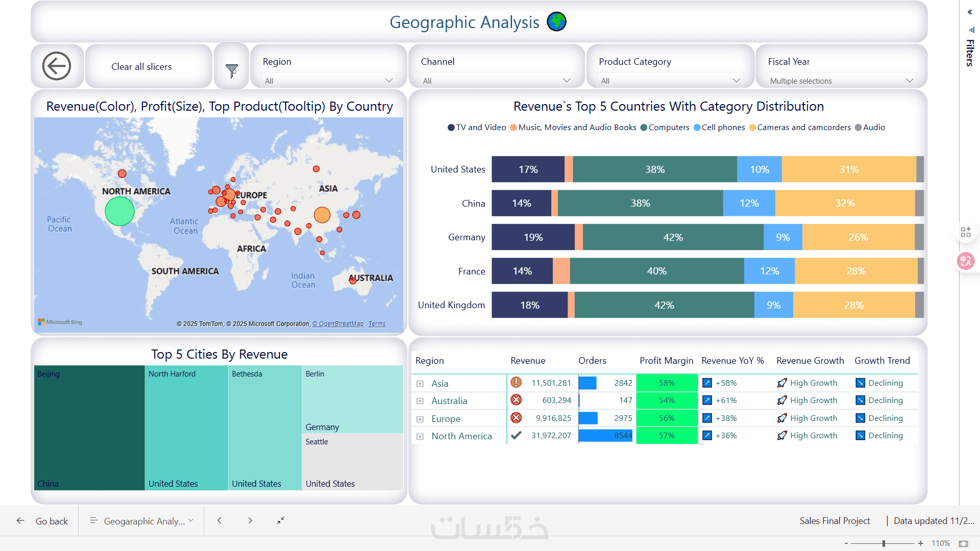Sort table by Profit Margin header
The height and width of the screenshot is (551, 980).
pos(666,361)
